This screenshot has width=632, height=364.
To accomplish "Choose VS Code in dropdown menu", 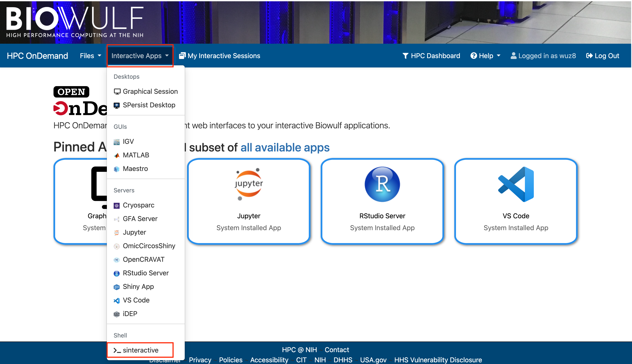I will tap(146, 301).
